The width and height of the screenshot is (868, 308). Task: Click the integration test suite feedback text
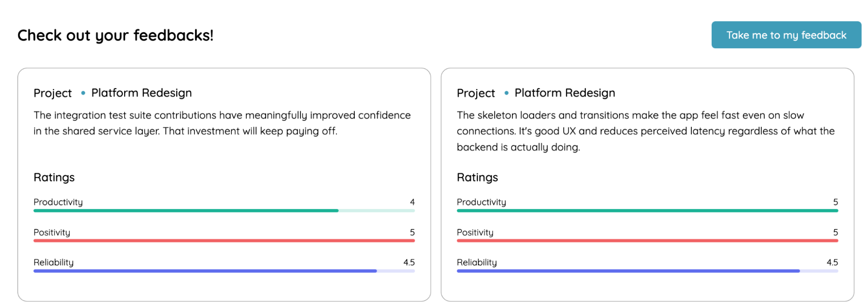click(222, 123)
